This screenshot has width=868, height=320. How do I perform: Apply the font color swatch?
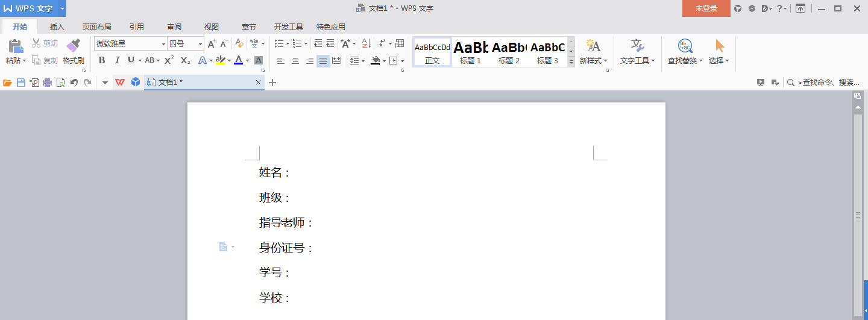[239, 60]
